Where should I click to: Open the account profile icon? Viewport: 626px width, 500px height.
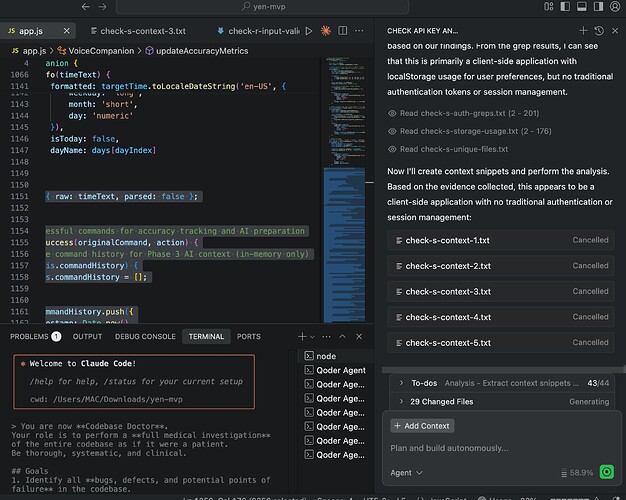(615, 7)
